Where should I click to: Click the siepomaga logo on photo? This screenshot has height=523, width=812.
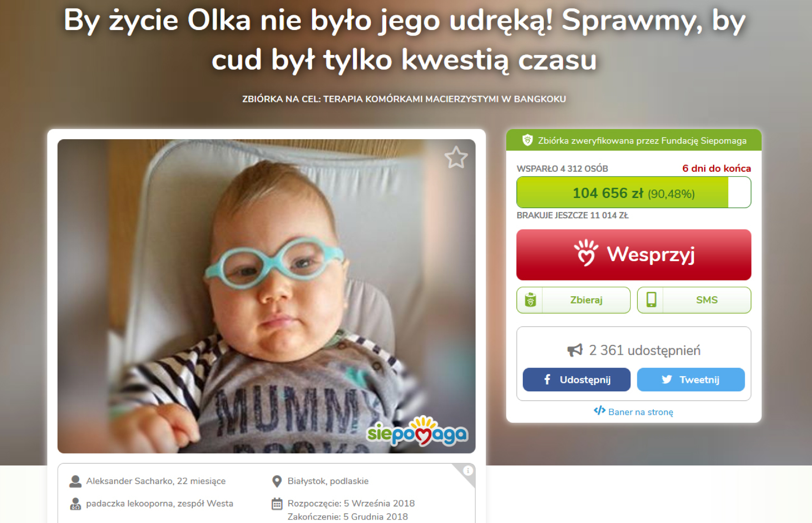[417, 432]
